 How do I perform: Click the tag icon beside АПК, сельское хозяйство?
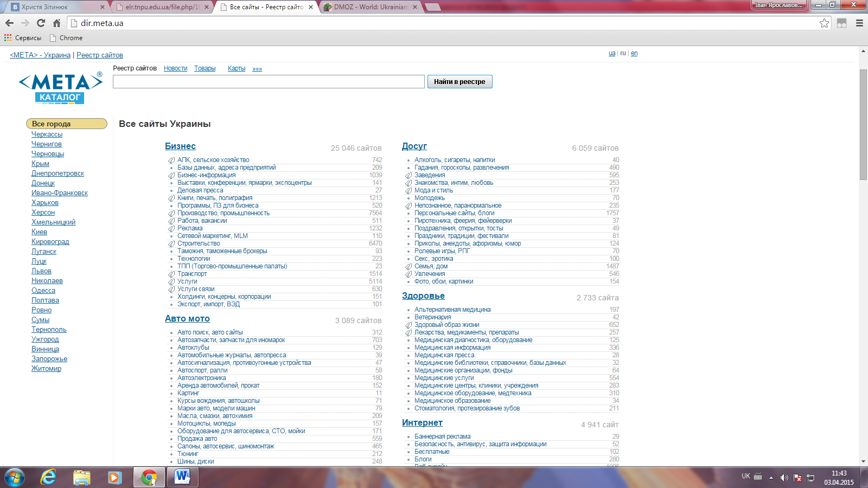pos(171,160)
